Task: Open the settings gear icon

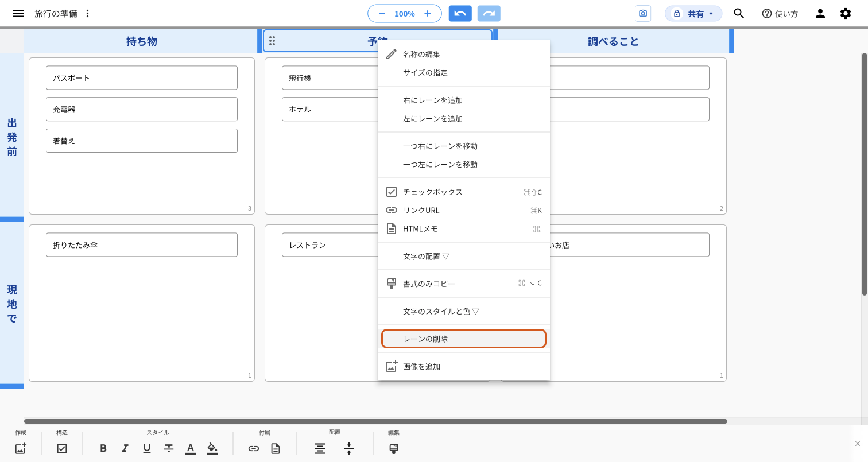Action: [x=846, y=13]
